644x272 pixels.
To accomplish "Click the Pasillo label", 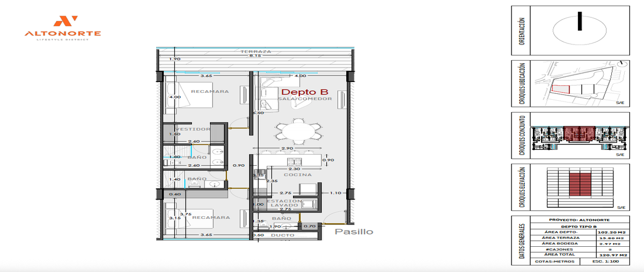I will (x=354, y=232).
